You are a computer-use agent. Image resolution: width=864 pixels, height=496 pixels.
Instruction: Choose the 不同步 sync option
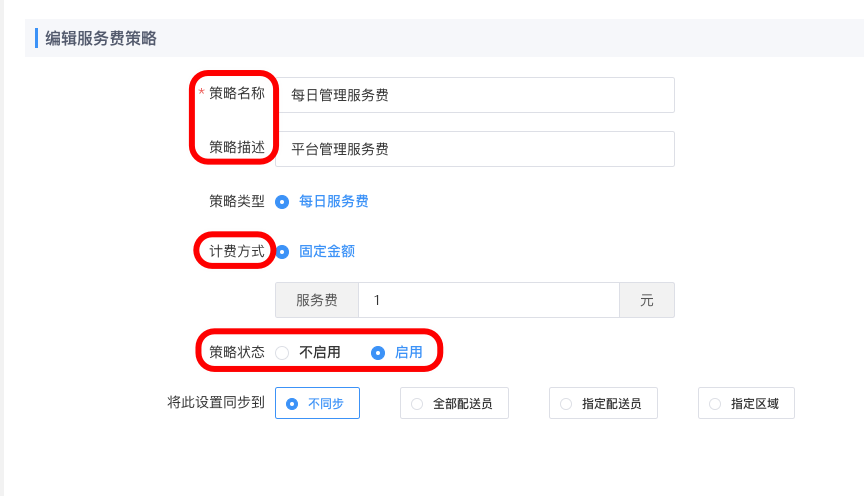316,404
